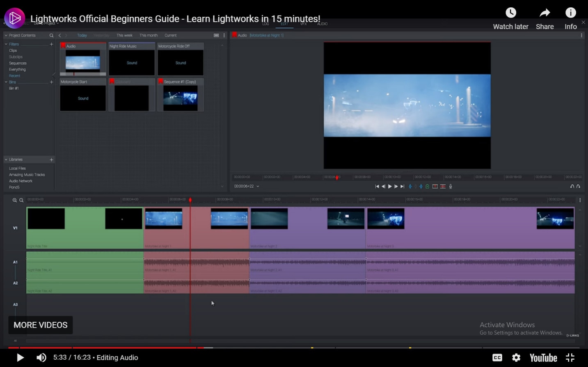Play the YouTube video
This screenshot has height=367, width=588.
[x=20, y=358]
